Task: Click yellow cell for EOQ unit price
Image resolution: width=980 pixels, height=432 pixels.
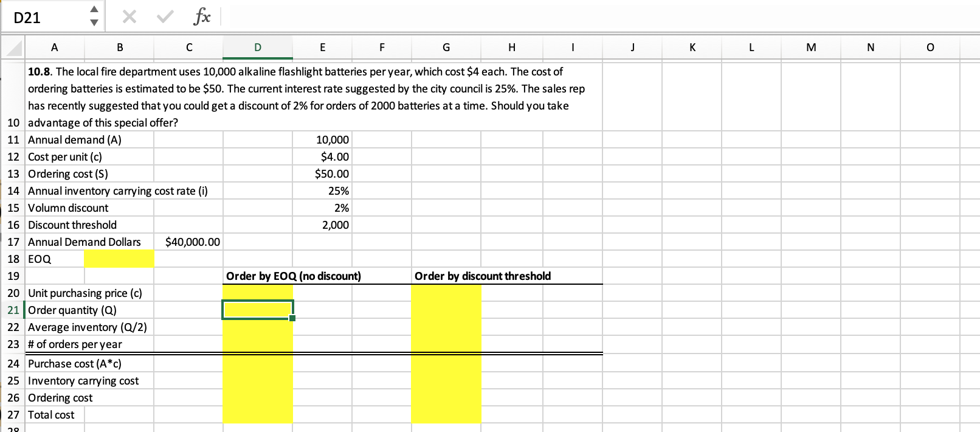Action: (258, 293)
